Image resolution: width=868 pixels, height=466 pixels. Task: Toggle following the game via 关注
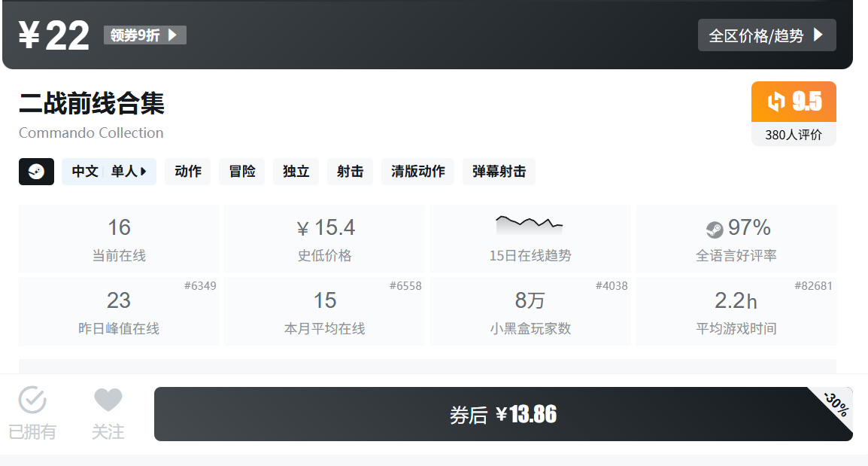108,410
